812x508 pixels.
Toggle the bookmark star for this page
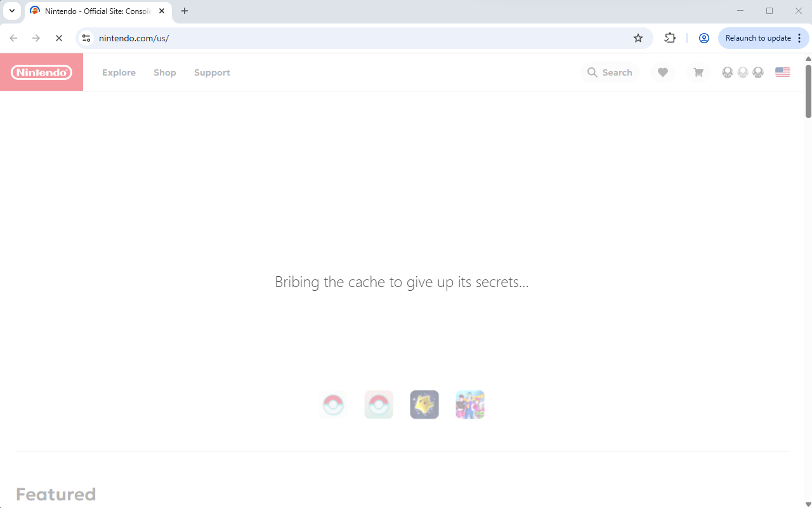638,37
